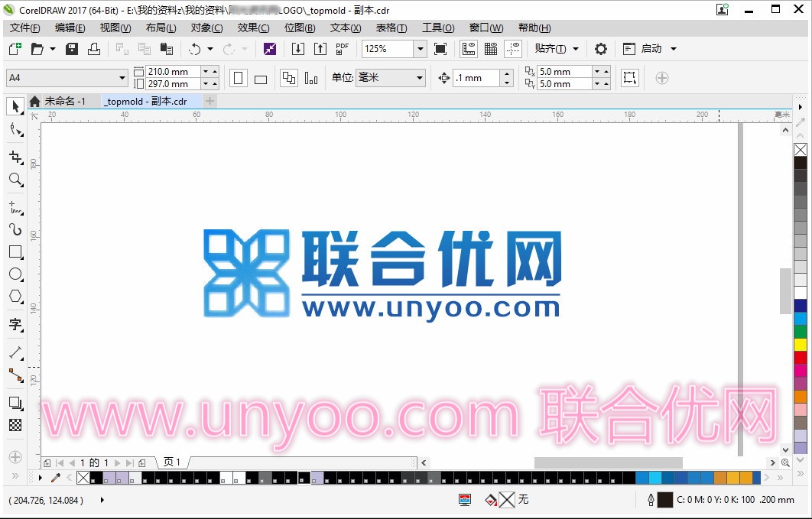Open duplicate distance X dropdown arrow

click(597, 71)
